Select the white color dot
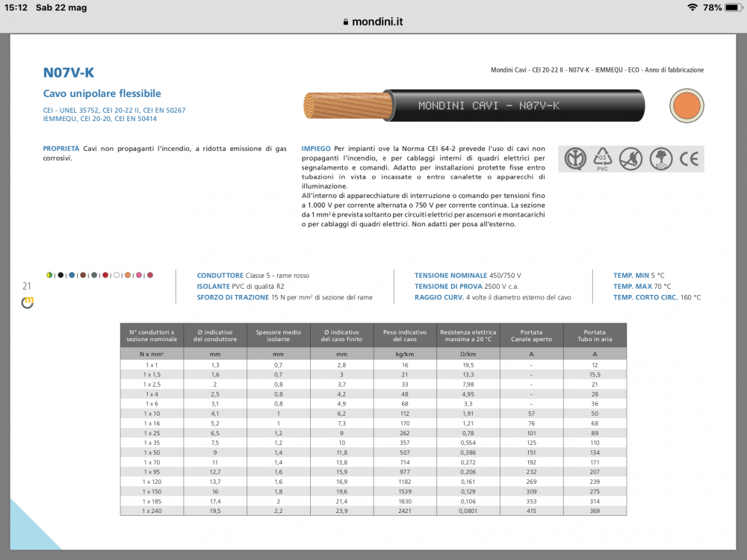Image resolution: width=747 pixels, height=560 pixels. [117, 276]
